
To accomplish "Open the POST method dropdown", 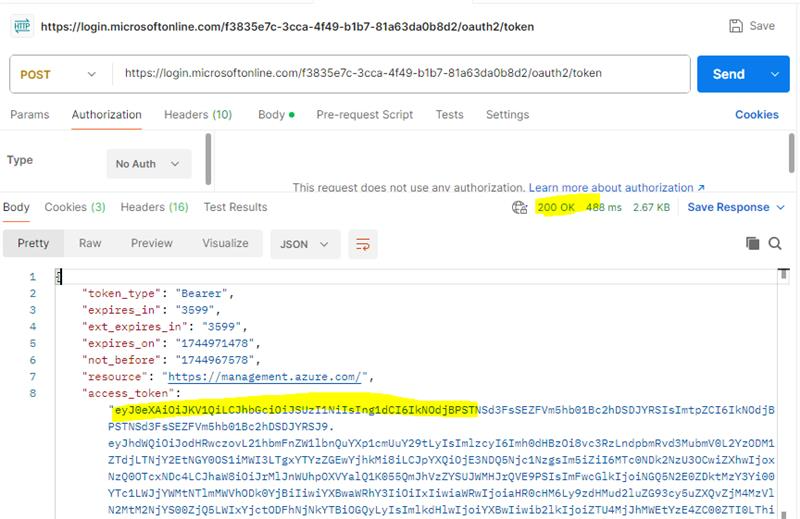I will pyautogui.click(x=58, y=75).
